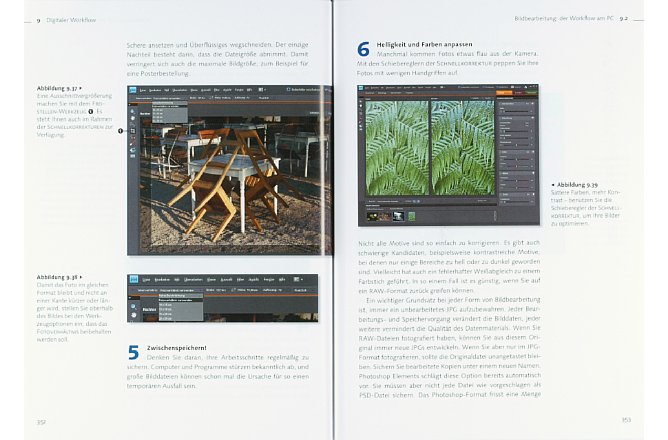Viewport: 668px width, 440px height.
Task: Click the home icon in the fern screenshot header
Action: tap(525, 87)
